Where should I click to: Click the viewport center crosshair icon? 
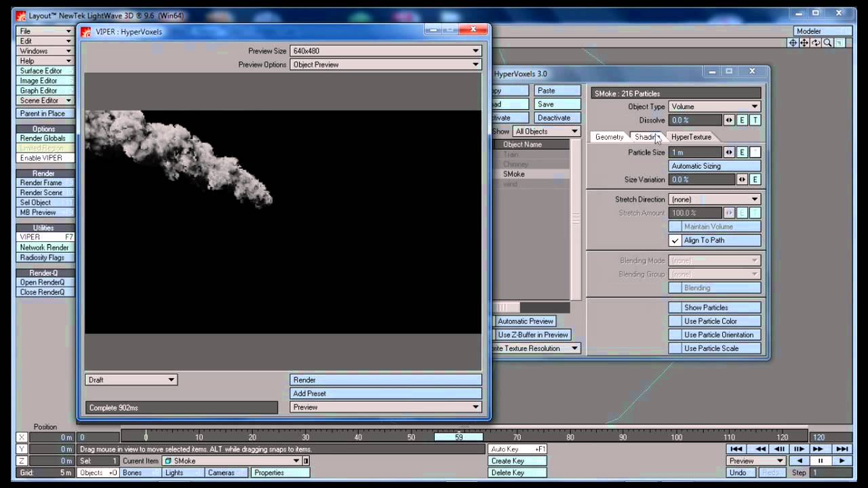tap(792, 43)
